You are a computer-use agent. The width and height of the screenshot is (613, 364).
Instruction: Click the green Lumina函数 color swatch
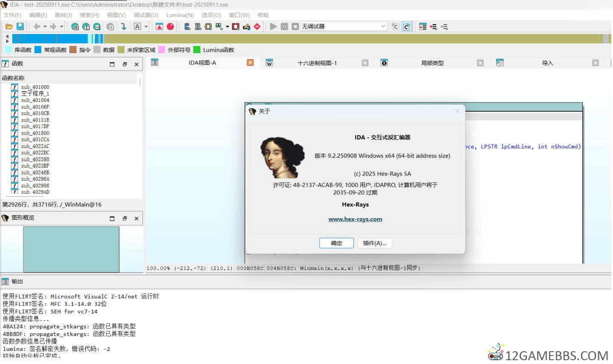click(x=197, y=50)
